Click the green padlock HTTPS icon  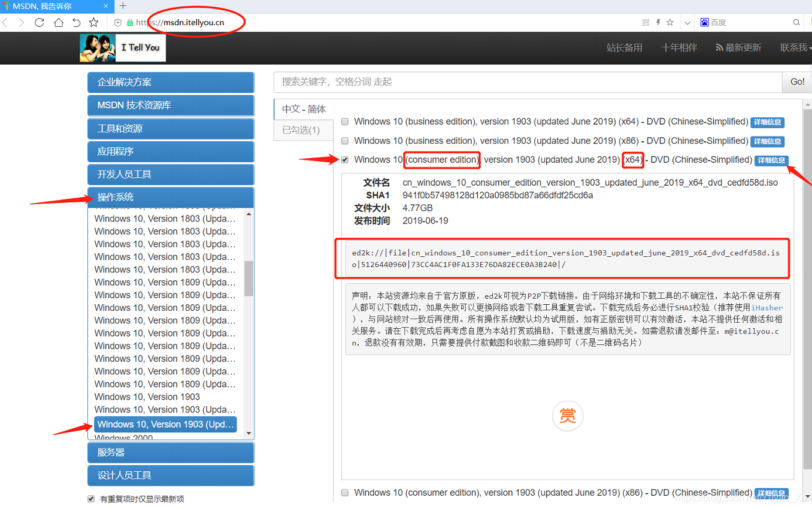(130, 23)
